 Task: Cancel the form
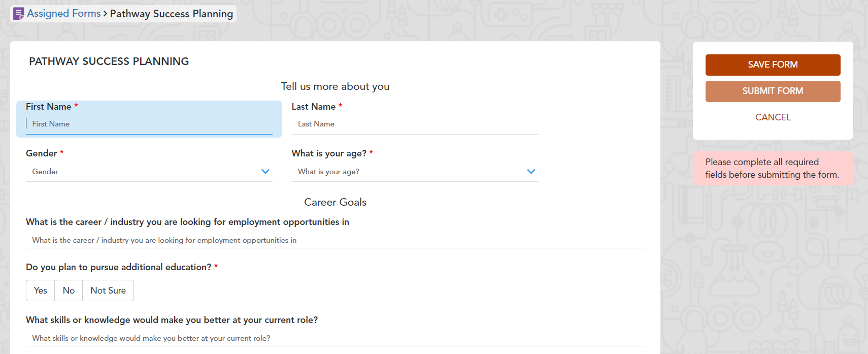click(773, 117)
